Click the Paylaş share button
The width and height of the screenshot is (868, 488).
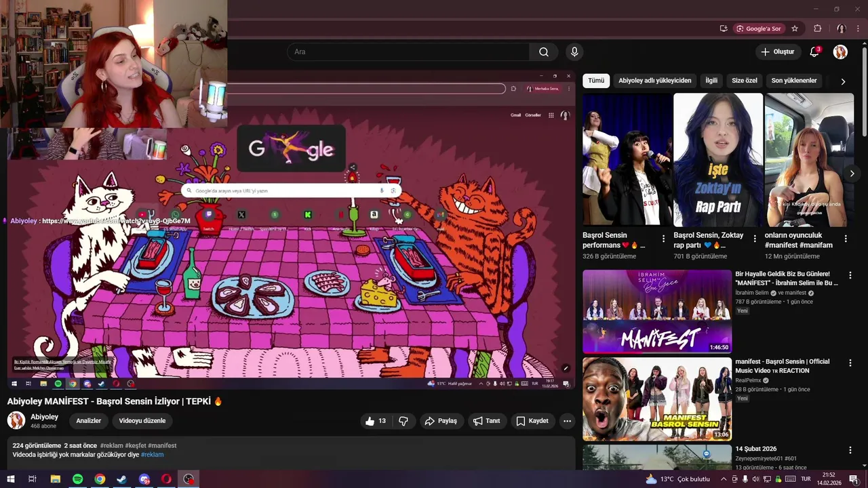(x=441, y=421)
